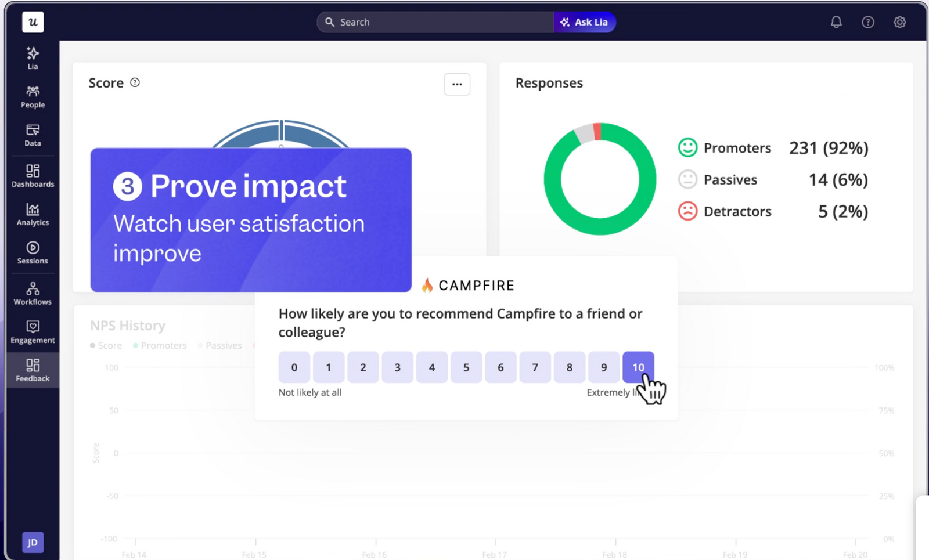Toggle Passives legend in NPS History

coord(219,345)
